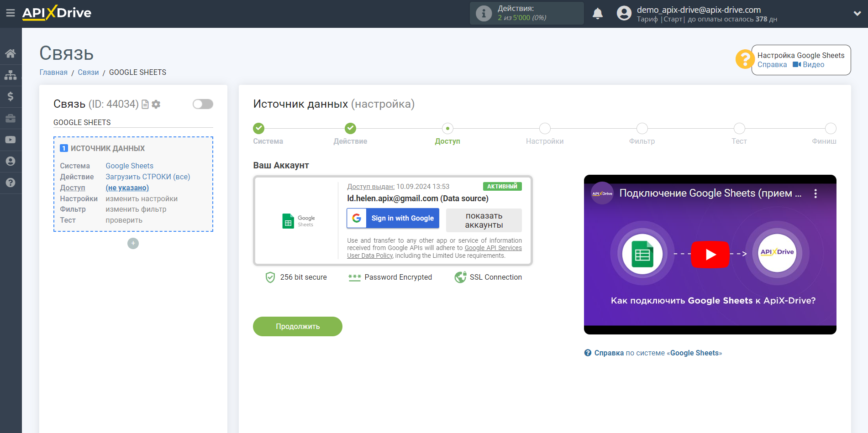868x433 pixels.
Task: Toggle the connection enable switch
Action: click(203, 104)
